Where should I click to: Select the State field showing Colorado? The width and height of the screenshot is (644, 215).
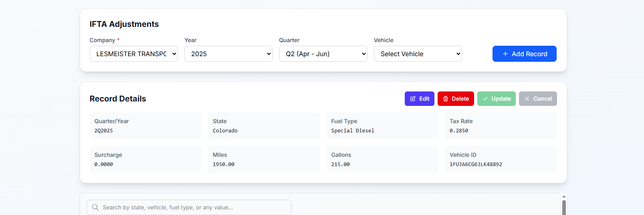coord(225,131)
